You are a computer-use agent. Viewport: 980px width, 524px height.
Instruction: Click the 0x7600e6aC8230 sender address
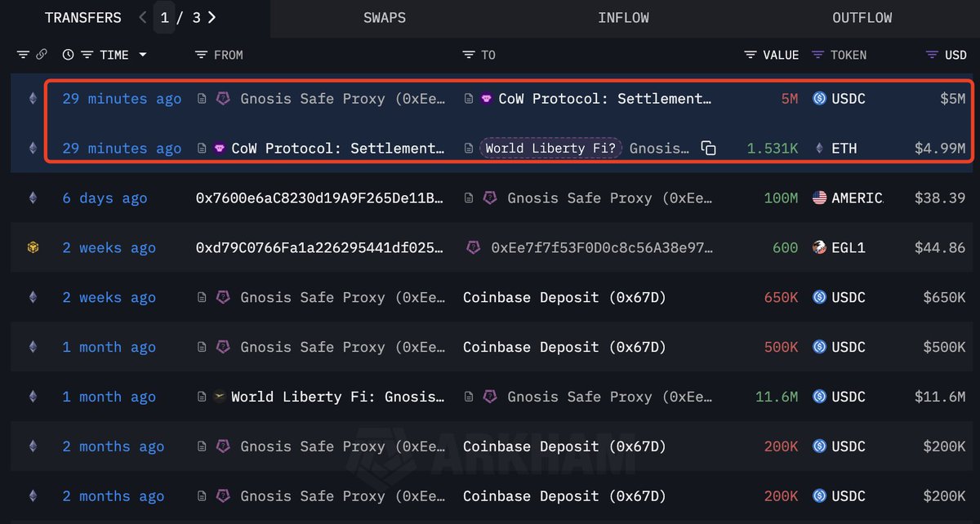point(319,198)
